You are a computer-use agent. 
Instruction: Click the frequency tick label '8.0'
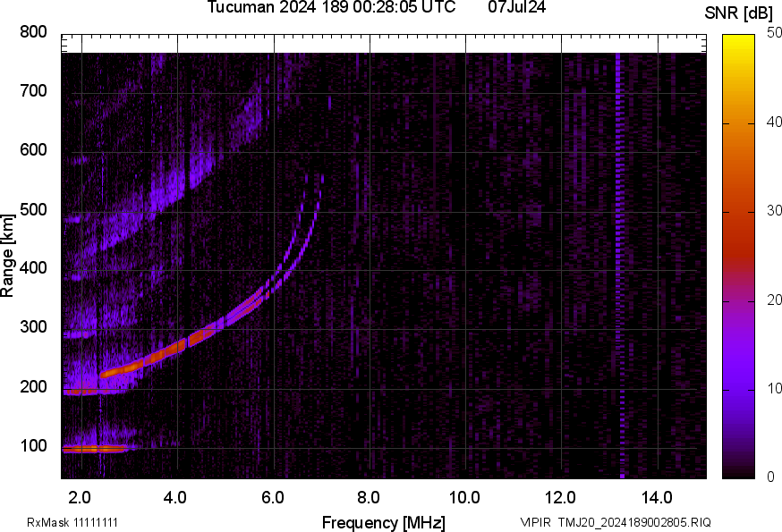coord(368,498)
